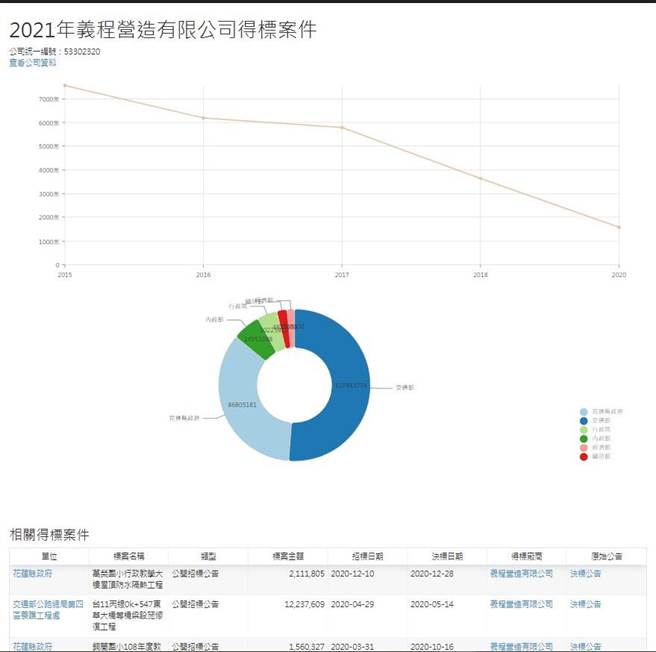656x652 pixels.
Task: Click the 2016 data point on line chart
Action: 203,118
